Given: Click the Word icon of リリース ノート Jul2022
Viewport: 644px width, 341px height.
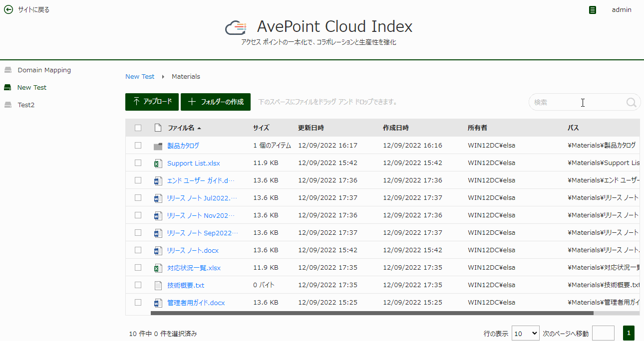Looking at the screenshot, I should click(158, 198).
